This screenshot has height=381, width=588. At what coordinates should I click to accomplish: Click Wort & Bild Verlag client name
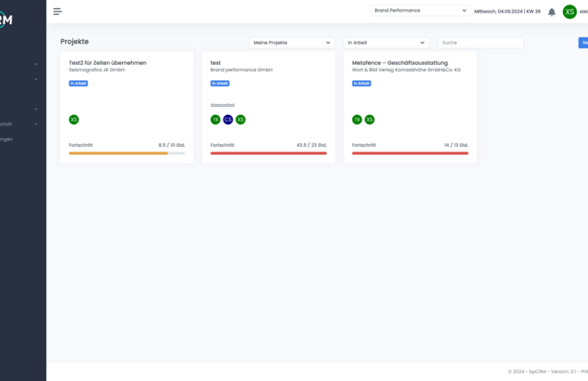click(x=406, y=69)
